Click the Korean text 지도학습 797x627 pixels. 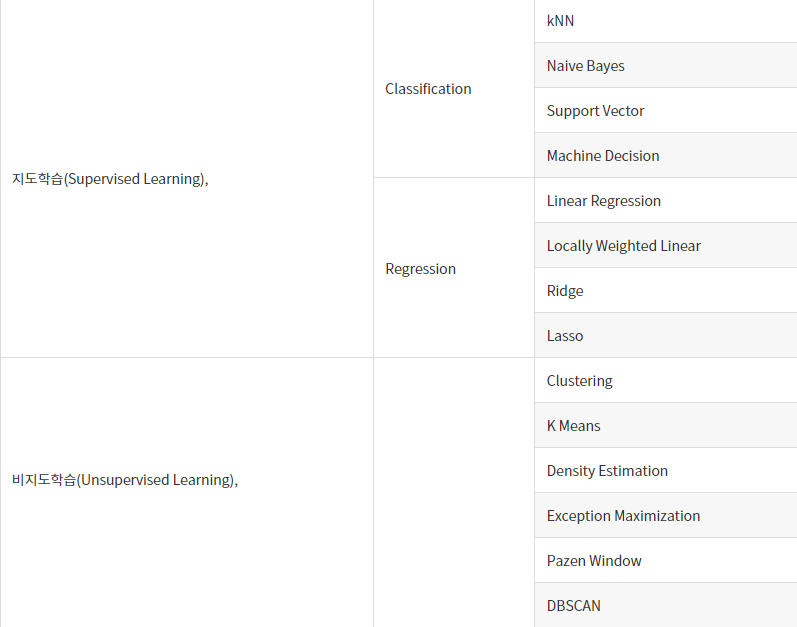tap(37, 179)
